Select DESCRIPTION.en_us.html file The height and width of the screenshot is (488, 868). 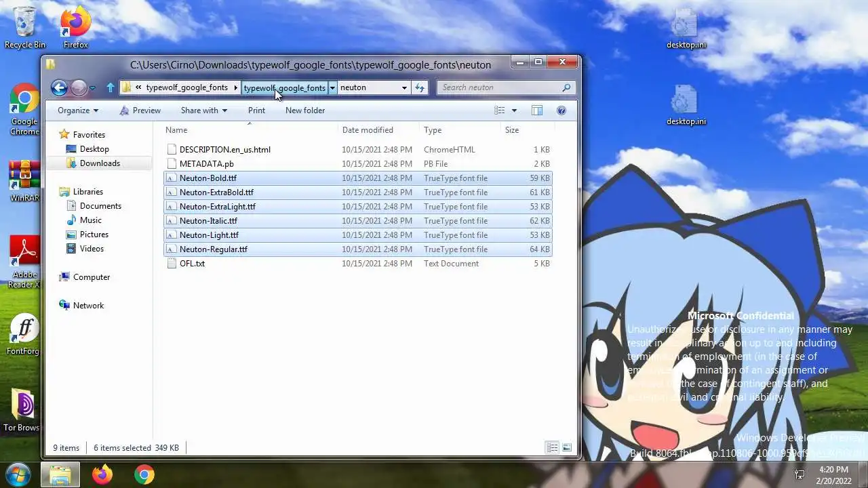click(358, 150)
